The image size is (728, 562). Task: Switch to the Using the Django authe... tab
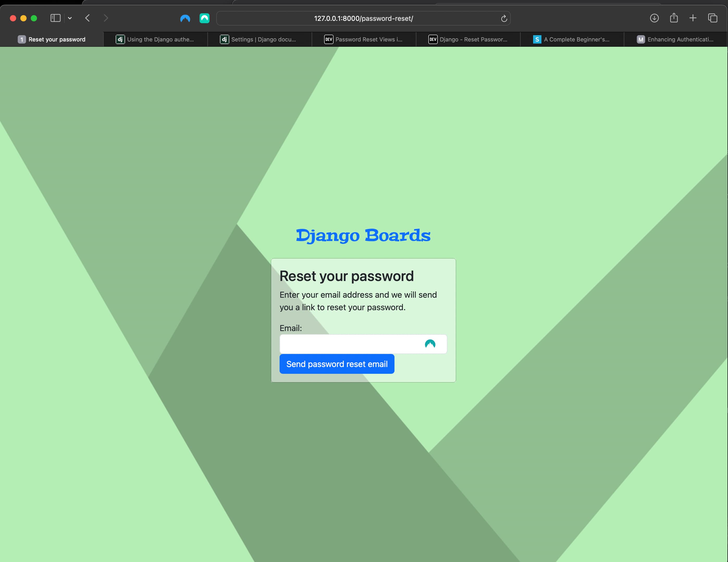pyautogui.click(x=155, y=39)
